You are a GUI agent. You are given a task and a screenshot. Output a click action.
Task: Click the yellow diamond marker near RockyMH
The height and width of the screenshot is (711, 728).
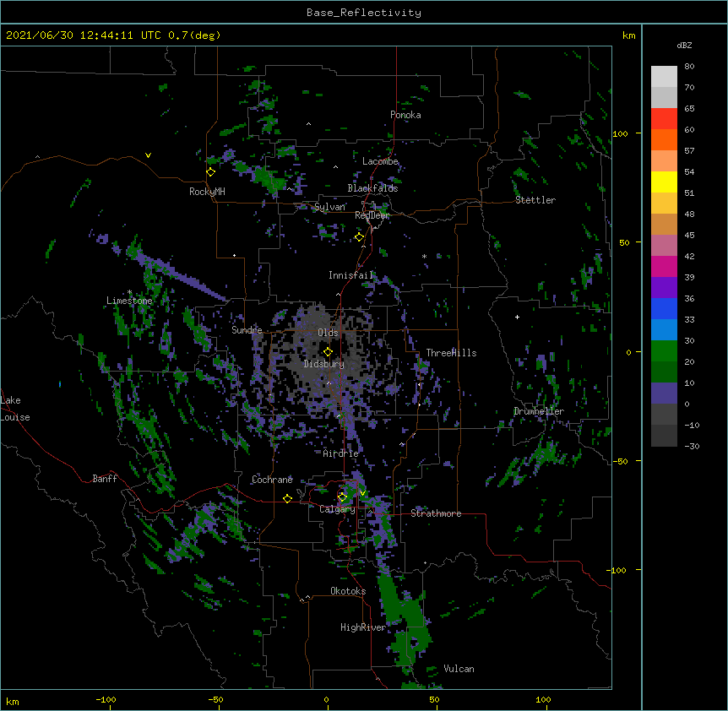point(210,172)
